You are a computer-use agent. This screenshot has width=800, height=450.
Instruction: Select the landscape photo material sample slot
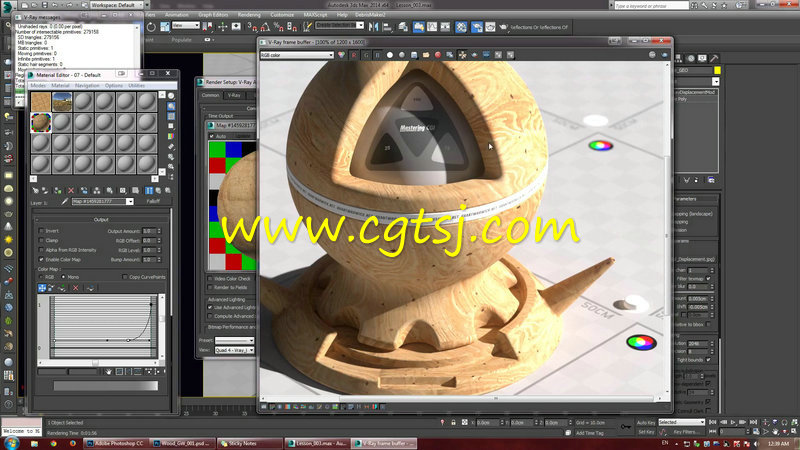pyautogui.click(x=62, y=102)
